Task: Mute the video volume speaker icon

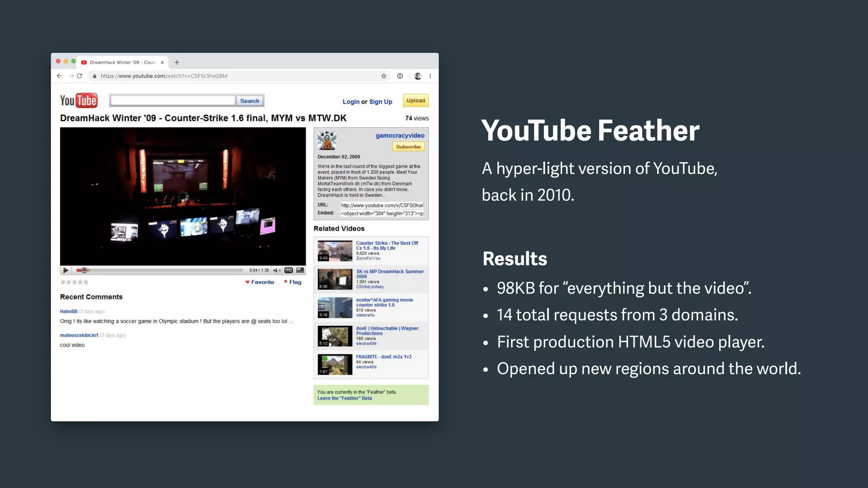Action: [x=277, y=270]
